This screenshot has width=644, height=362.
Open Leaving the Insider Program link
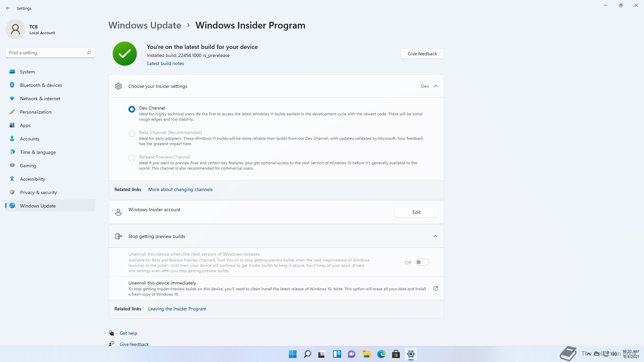177,309
